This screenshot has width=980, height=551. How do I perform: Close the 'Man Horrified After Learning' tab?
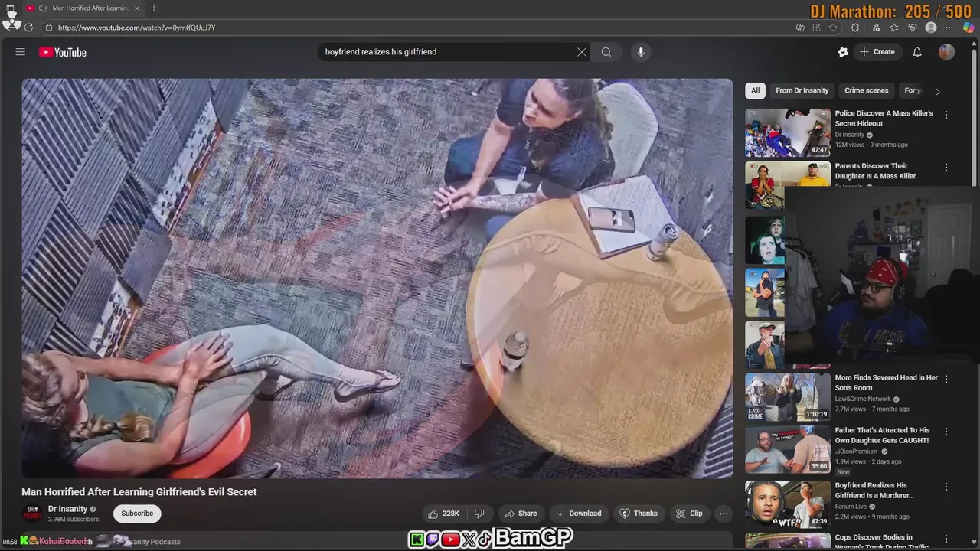pos(139,8)
